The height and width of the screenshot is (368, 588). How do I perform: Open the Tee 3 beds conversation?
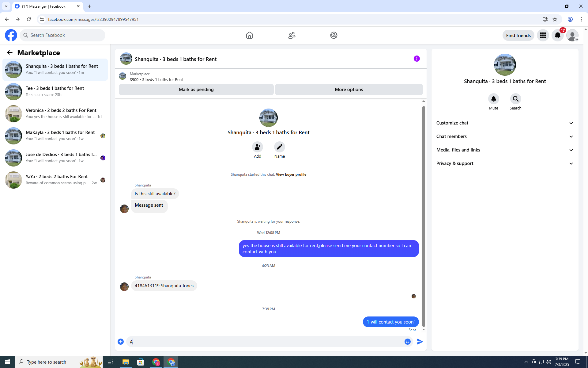(x=55, y=91)
